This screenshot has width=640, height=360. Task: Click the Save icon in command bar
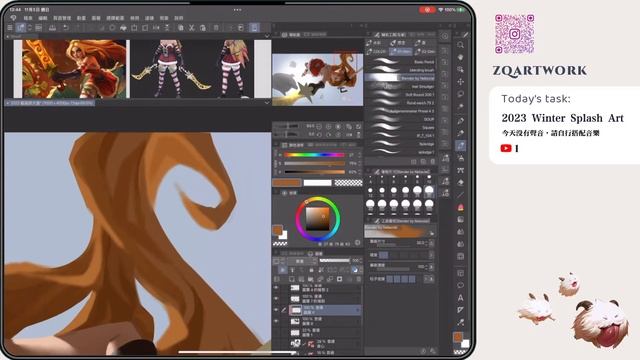52,28
